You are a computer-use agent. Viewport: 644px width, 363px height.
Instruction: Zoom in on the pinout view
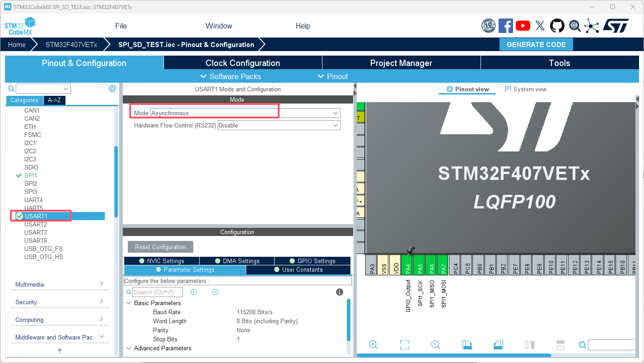(x=373, y=344)
